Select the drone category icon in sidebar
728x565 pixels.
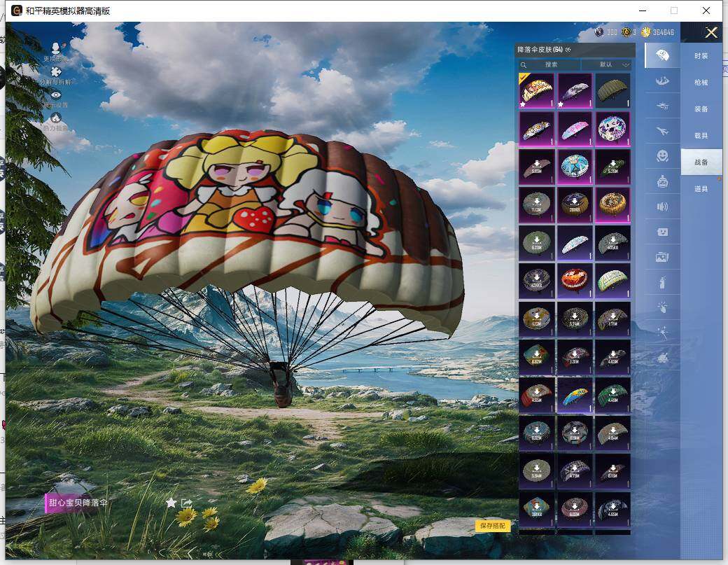tap(662, 106)
